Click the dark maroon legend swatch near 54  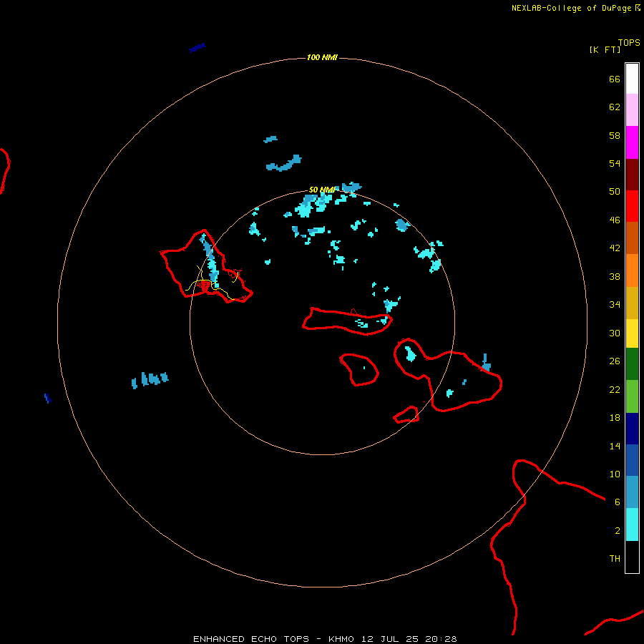click(x=632, y=175)
